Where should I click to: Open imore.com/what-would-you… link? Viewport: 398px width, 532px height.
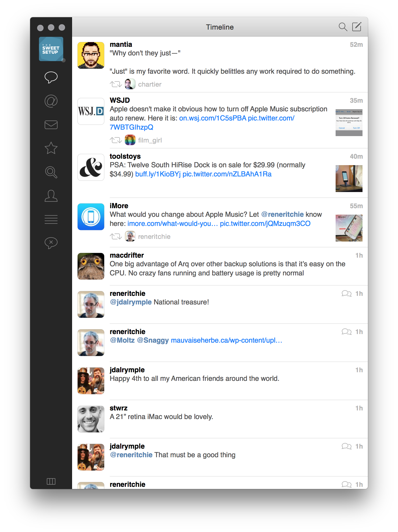[x=173, y=224]
